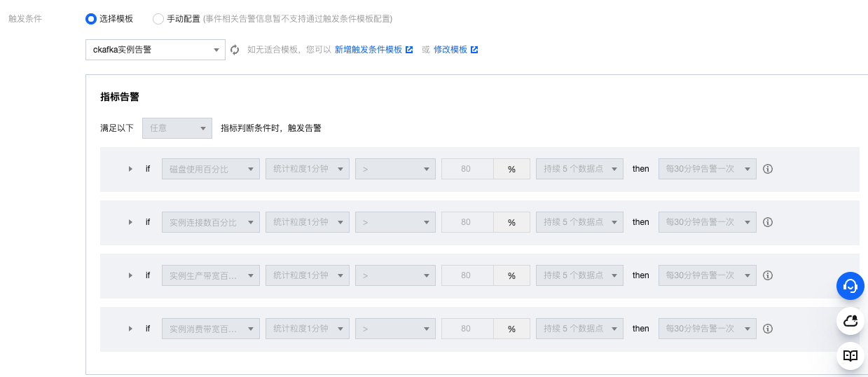Open the documentation book icon
This screenshot has width=868, height=377.
click(x=850, y=355)
